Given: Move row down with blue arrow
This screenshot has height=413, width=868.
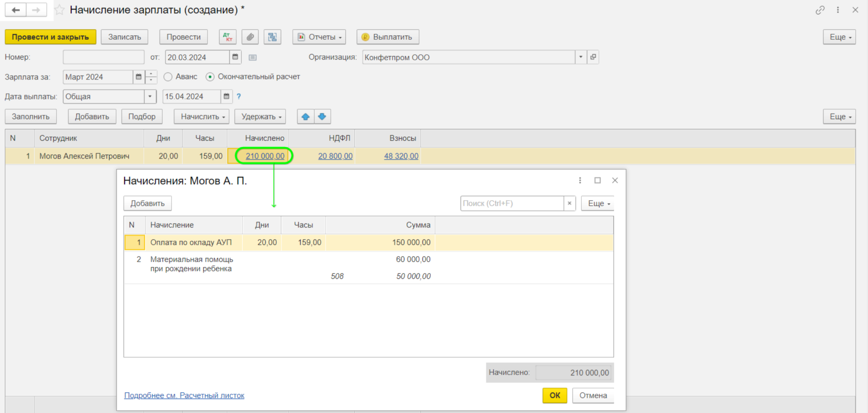Looking at the screenshot, I should (322, 117).
